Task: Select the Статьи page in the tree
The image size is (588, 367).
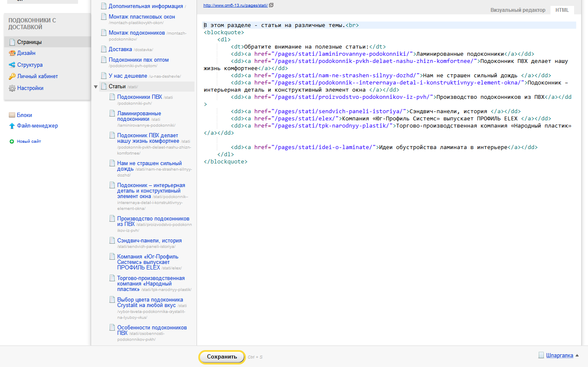Action: pos(117,87)
